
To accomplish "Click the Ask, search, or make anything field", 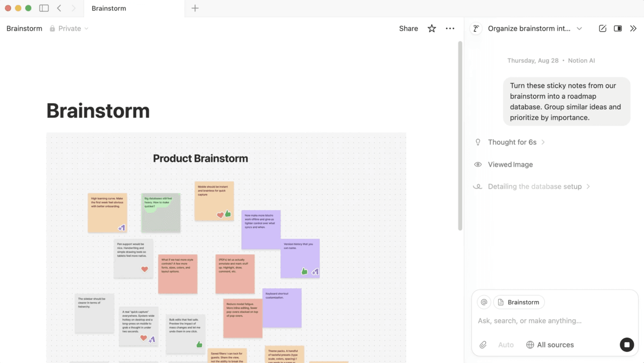I will point(530,320).
